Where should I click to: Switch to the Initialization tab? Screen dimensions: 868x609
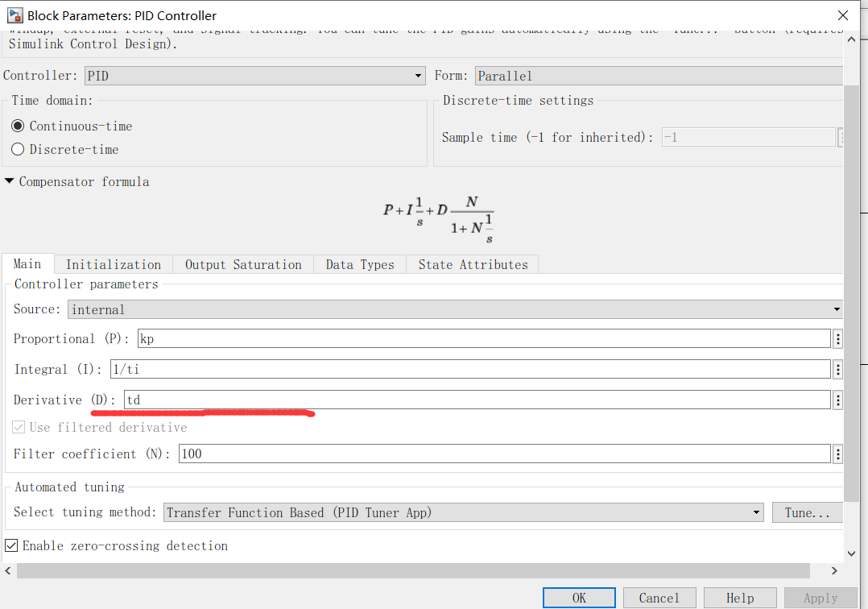click(x=114, y=265)
